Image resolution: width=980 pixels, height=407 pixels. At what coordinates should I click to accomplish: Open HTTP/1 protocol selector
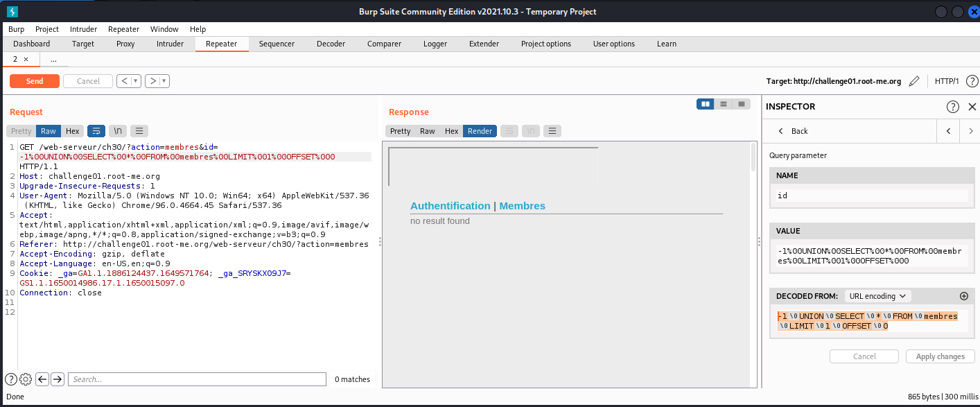click(947, 81)
